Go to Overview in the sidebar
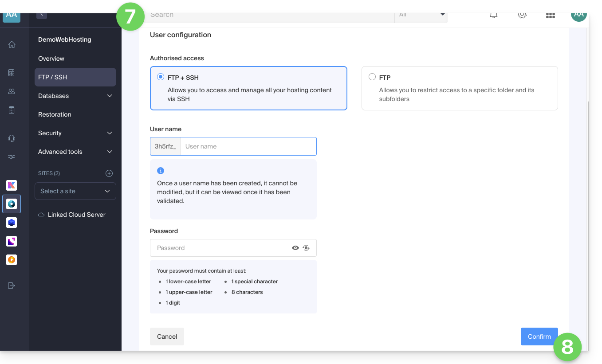The image size is (602, 364). pyautogui.click(x=51, y=59)
